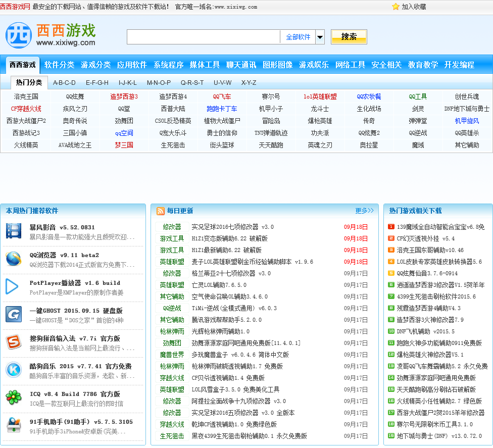Click the PotPlayer play triangle icon
Screen dimensions: 493x448
click(x=12, y=286)
